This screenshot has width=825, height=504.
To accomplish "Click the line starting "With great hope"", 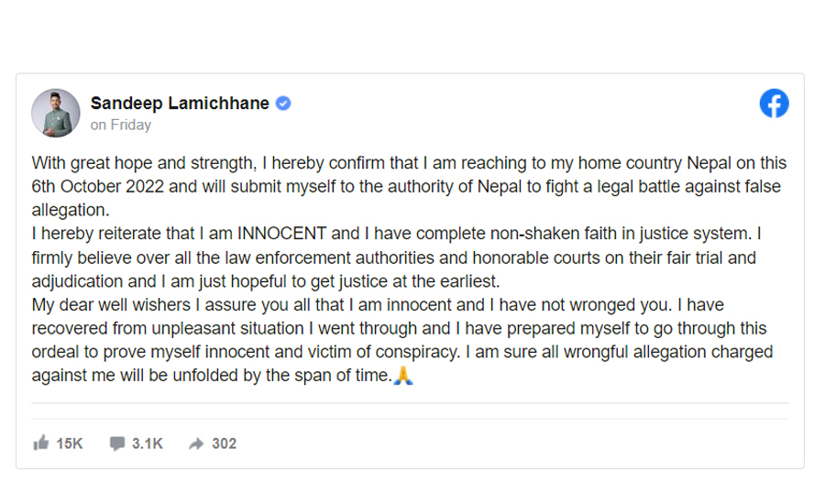I will click(409, 163).
